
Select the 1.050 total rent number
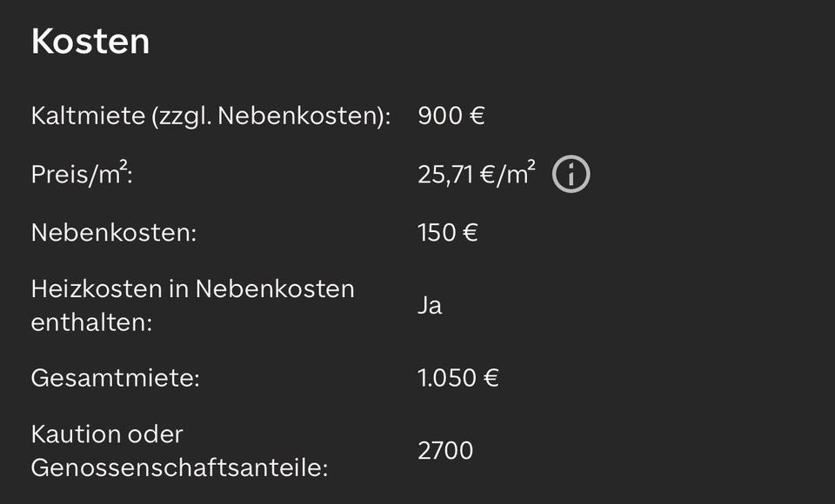coord(447,378)
